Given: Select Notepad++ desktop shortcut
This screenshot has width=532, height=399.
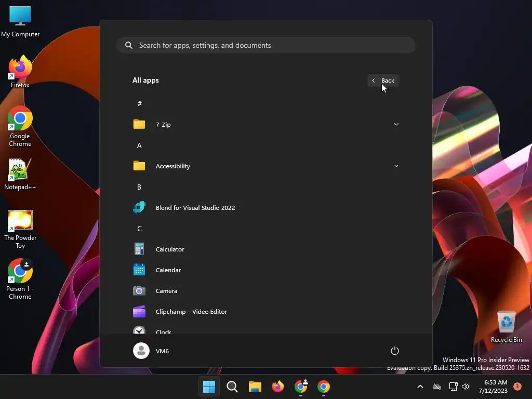Looking at the screenshot, I should (20, 175).
